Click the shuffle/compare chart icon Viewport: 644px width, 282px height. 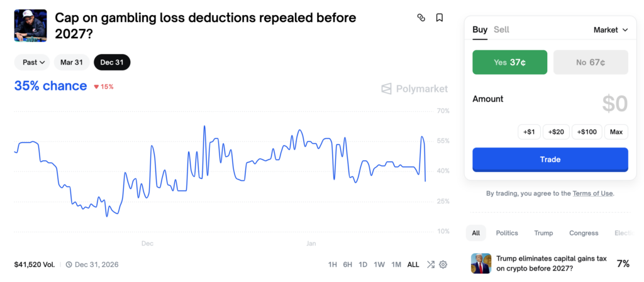431,264
